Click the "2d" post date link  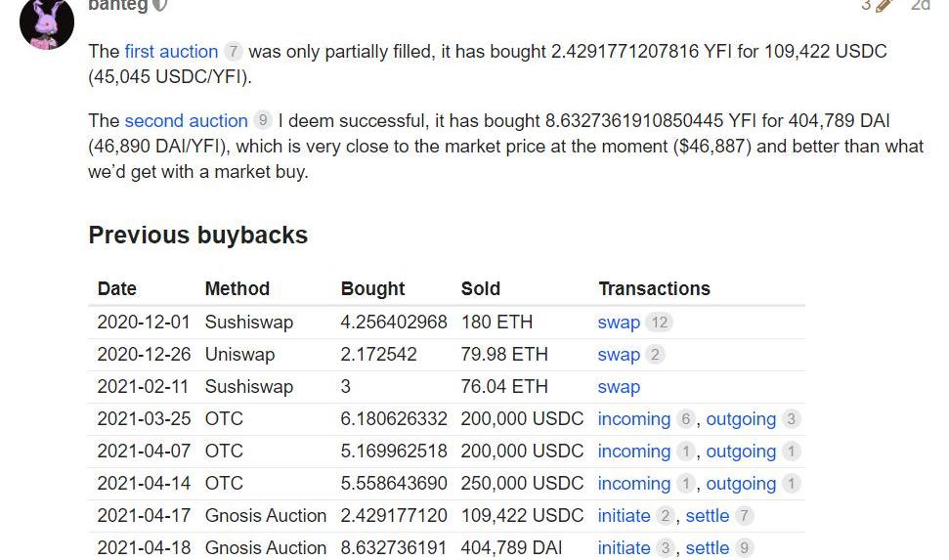click(x=920, y=6)
